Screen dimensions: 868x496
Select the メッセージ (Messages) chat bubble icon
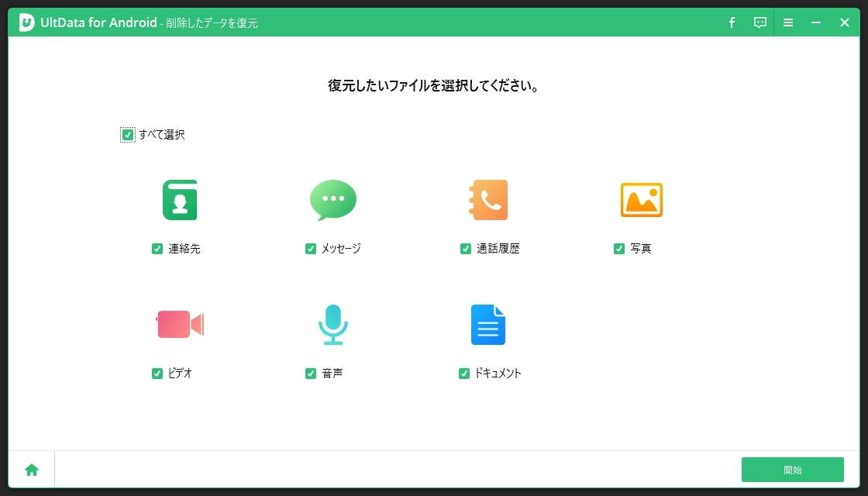point(333,199)
